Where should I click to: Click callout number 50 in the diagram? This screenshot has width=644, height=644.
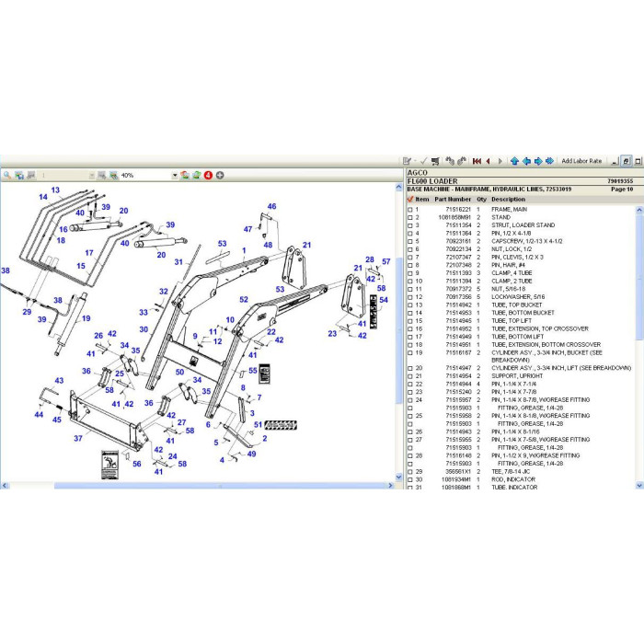(180, 372)
